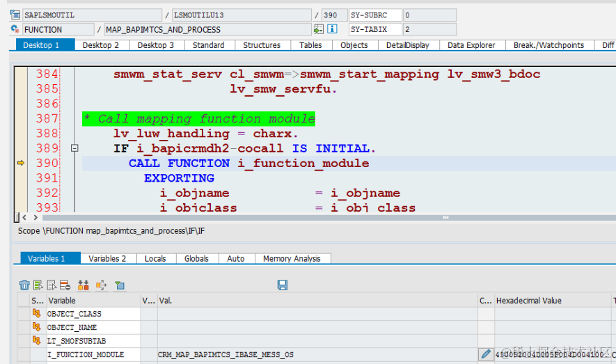Click the horizontal scrollbar of the code editor

click(x=329, y=217)
